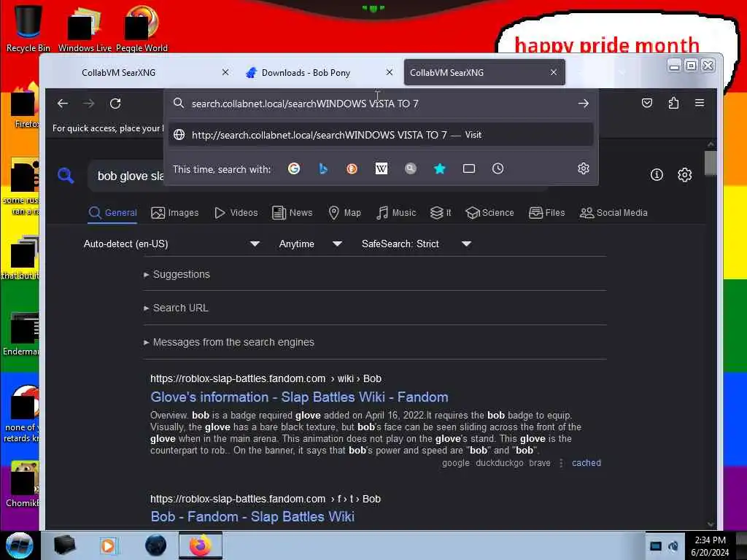747x560 pixels.
Task: Open the Extensions puzzle icon
Action: pyautogui.click(x=673, y=103)
